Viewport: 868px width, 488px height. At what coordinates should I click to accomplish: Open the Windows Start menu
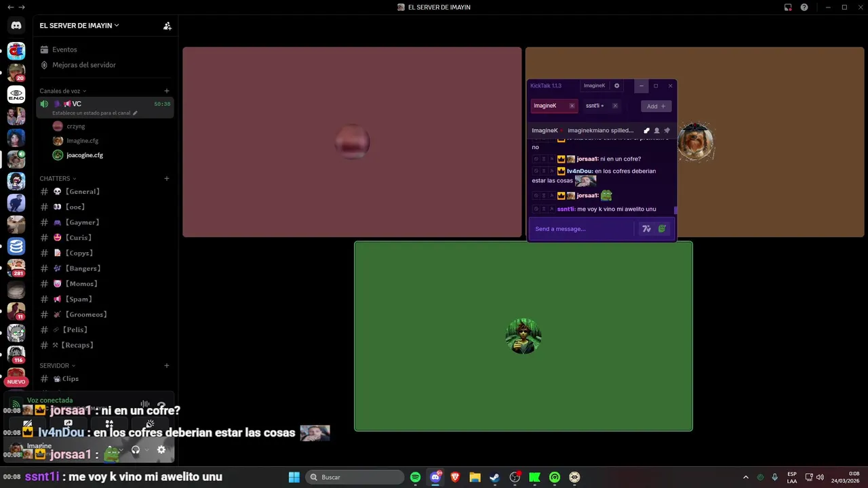tap(294, 477)
